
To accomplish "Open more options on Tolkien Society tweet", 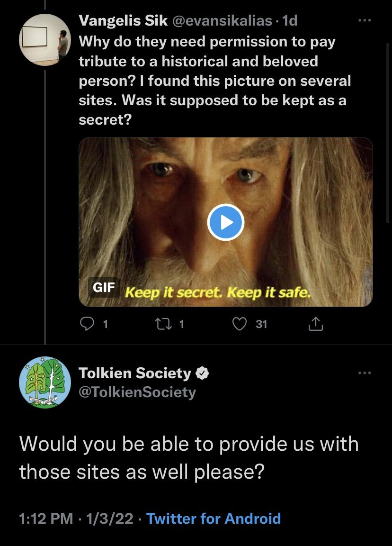I will tap(365, 373).
